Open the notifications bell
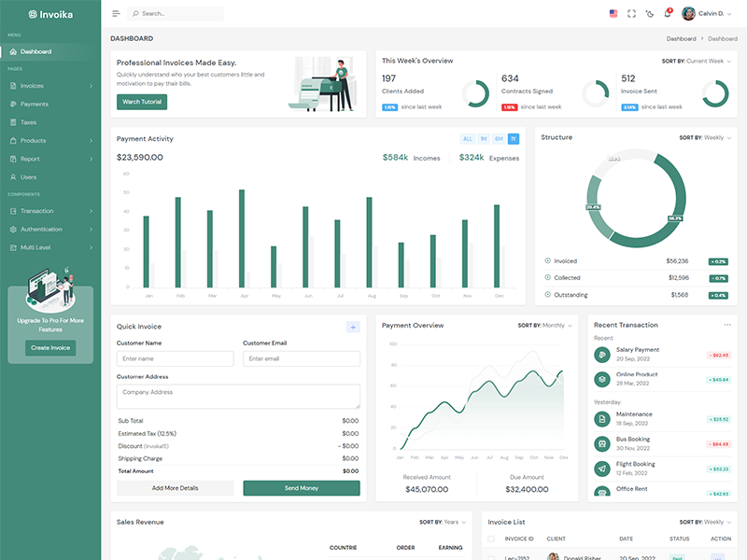The height and width of the screenshot is (560, 747). tap(668, 14)
